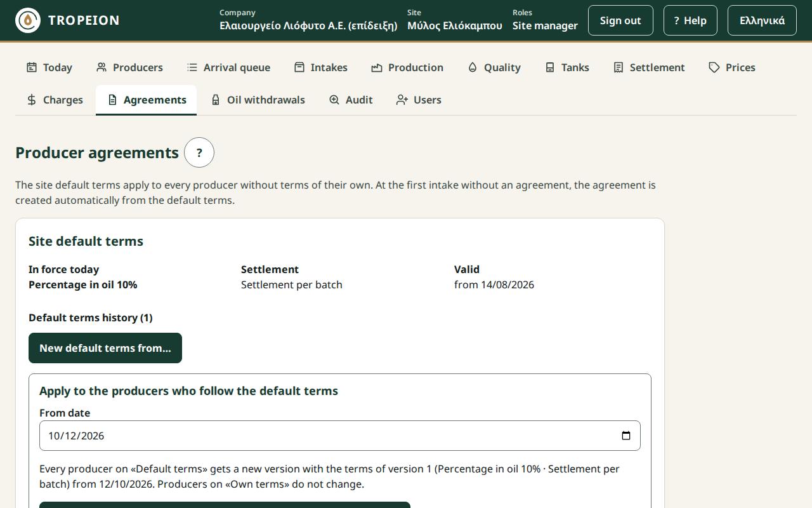Click the magnifier icon beside Audit
The height and width of the screenshot is (508, 812).
[334, 100]
